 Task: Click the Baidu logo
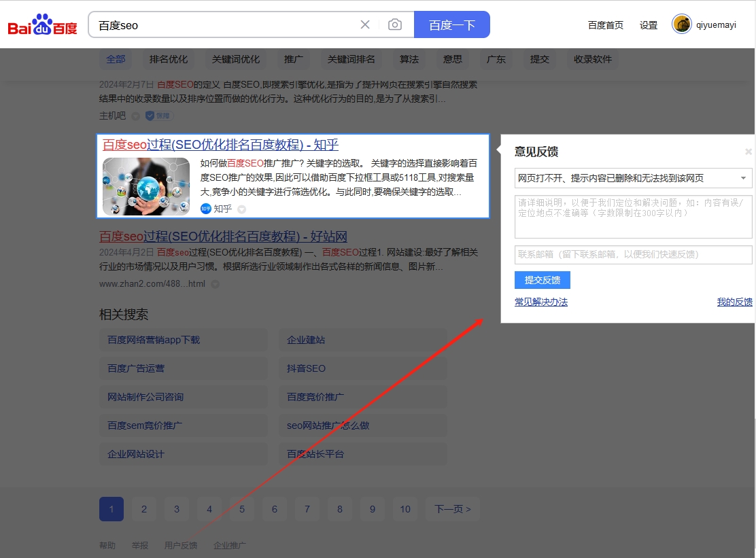coord(42,24)
